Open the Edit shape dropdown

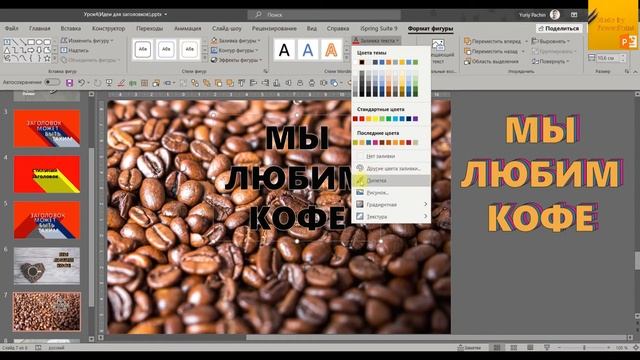(x=87, y=41)
